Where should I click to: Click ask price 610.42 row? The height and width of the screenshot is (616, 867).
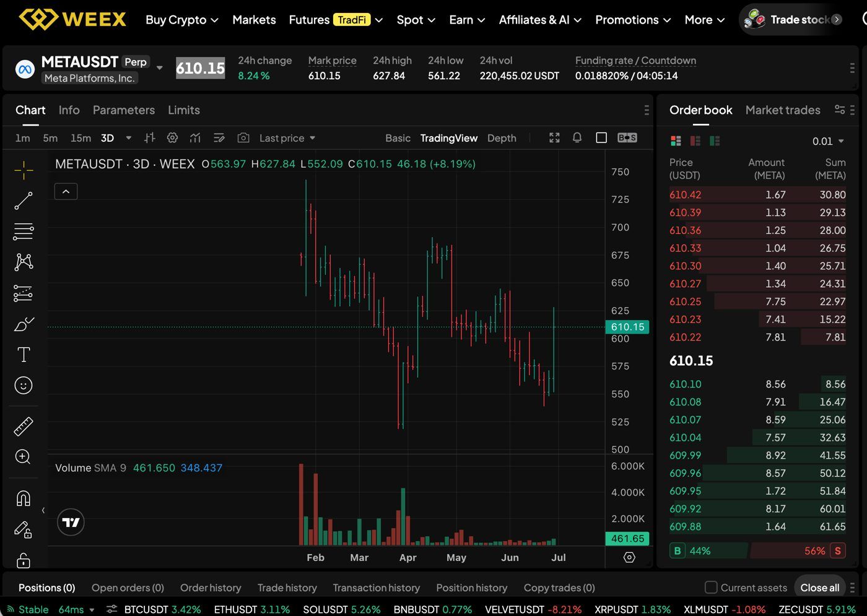[757, 194]
